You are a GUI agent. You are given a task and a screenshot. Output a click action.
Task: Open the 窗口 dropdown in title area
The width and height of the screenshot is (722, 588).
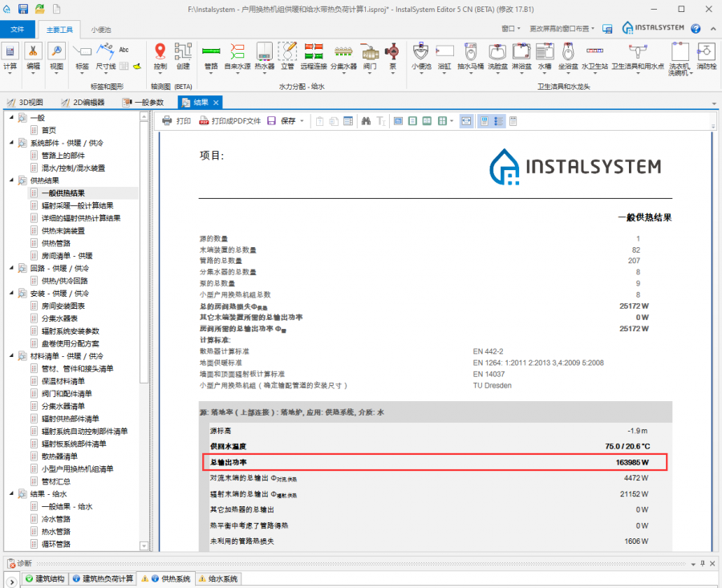(509, 28)
